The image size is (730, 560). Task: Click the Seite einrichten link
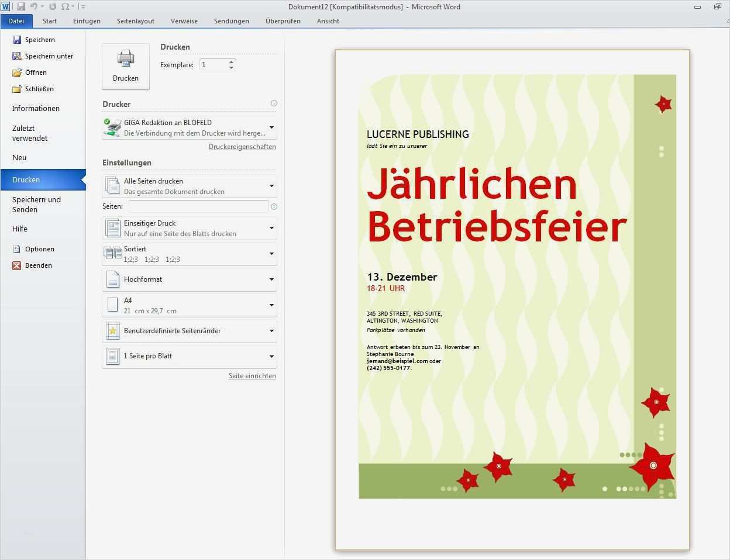252,375
